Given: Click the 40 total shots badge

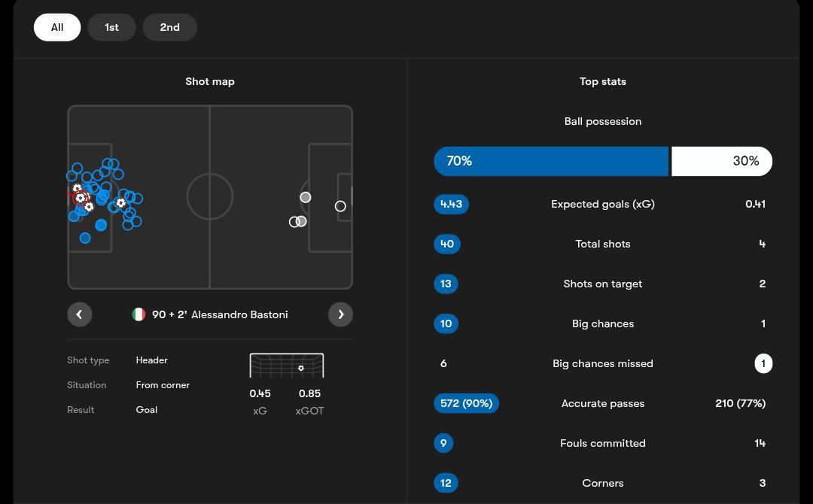Looking at the screenshot, I should coord(447,244).
